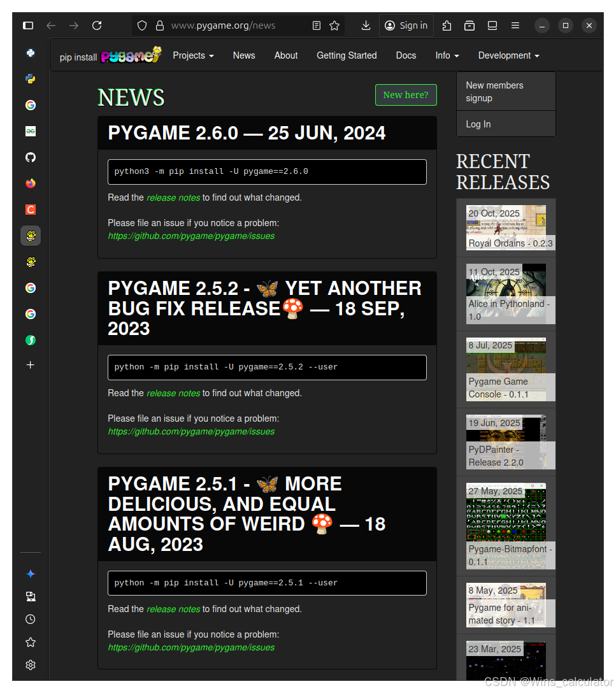Open the Info dropdown menu
This screenshot has height=693, width=616.
click(447, 55)
